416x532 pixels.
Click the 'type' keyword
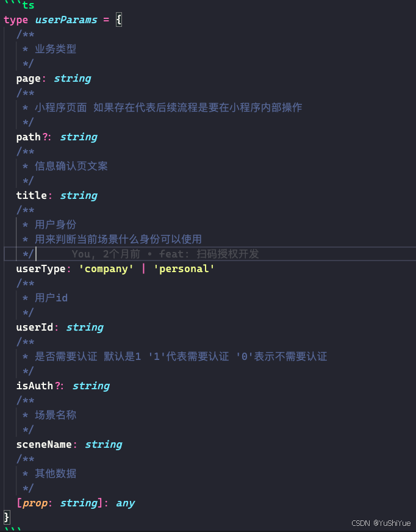(x=16, y=20)
